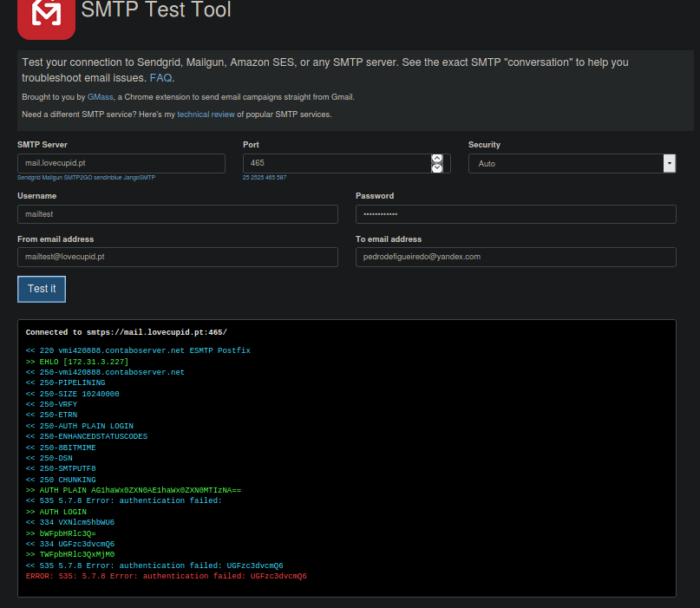Click the 'TWFpbHRlc3QxMjM0' log line
The image size is (700, 608).
coord(70,554)
